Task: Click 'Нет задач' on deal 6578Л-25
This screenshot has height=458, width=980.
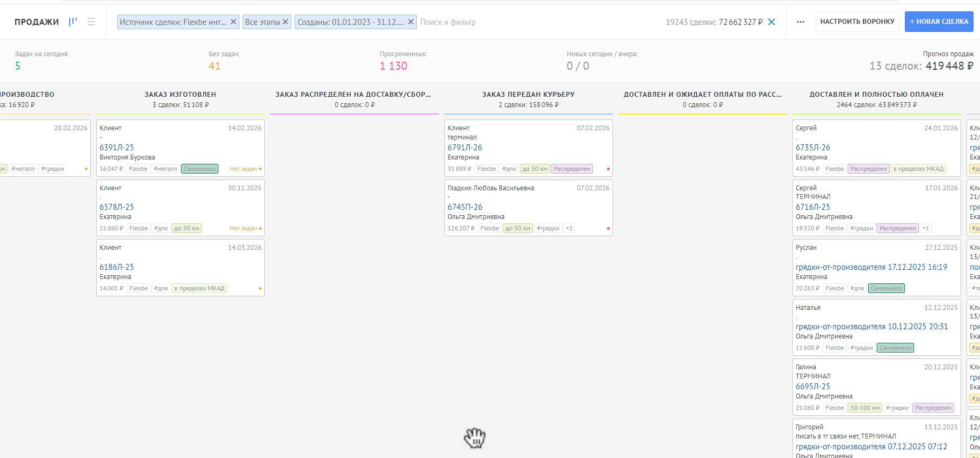Action: point(243,228)
